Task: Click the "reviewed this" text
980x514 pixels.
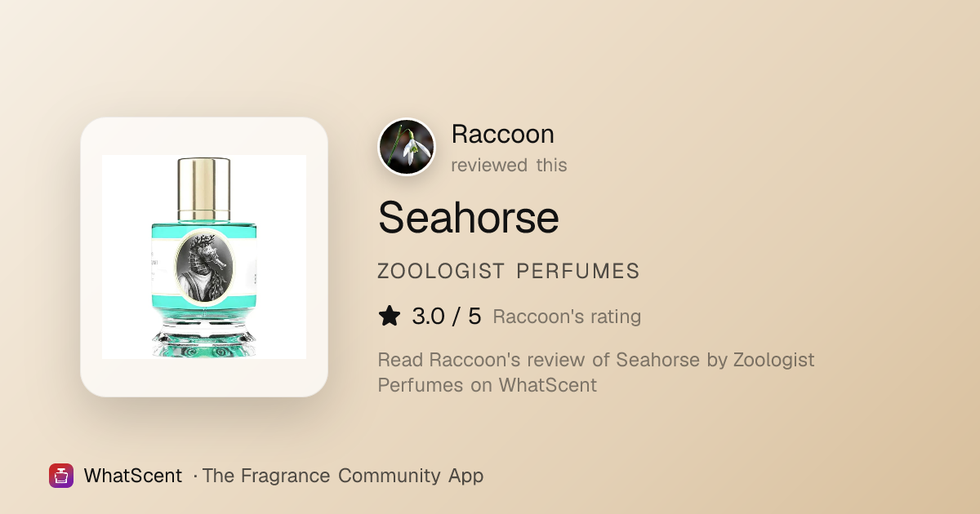Action: 509,165
